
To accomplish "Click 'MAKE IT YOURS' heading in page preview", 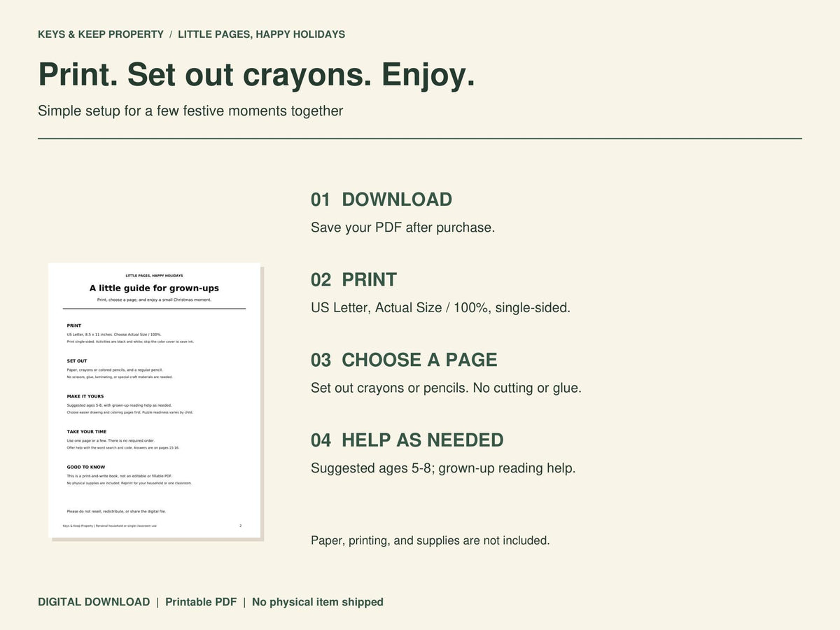I will [x=85, y=396].
